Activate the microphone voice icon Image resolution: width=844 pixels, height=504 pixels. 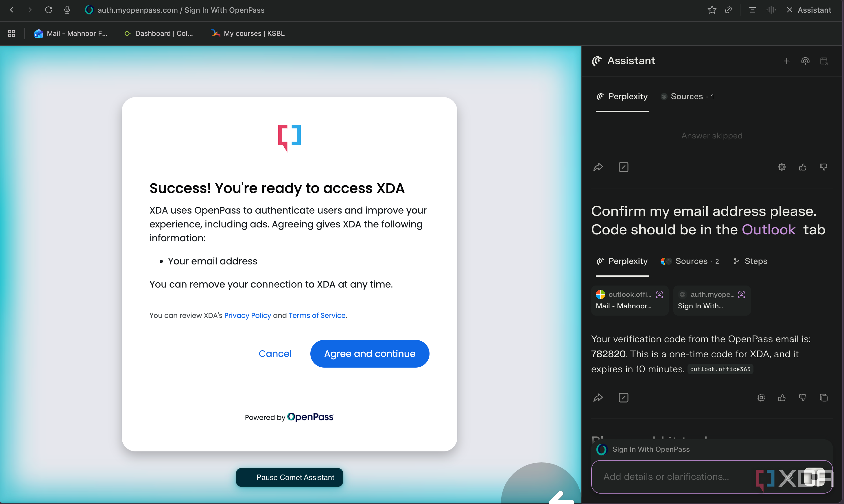(67, 10)
